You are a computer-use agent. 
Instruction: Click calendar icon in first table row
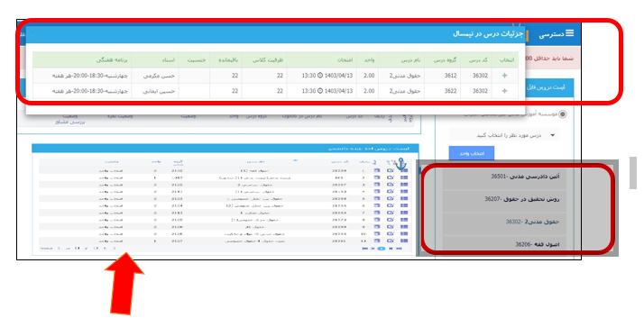pyautogui.click(x=377, y=170)
